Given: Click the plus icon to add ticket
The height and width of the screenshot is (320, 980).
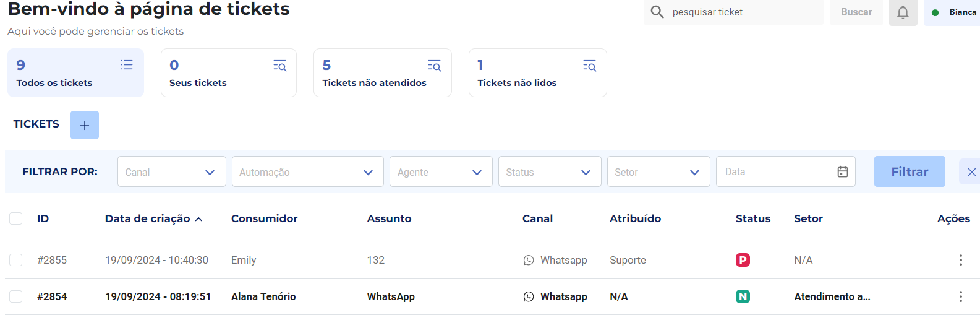Looking at the screenshot, I should pyautogui.click(x=85, y=125).
